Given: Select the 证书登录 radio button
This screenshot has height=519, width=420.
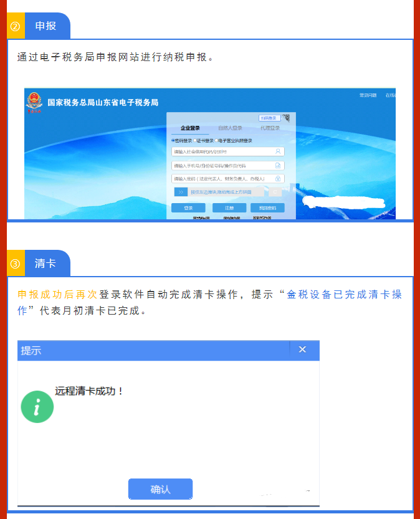Looking at the screenshot, I should tap(195, 141).
